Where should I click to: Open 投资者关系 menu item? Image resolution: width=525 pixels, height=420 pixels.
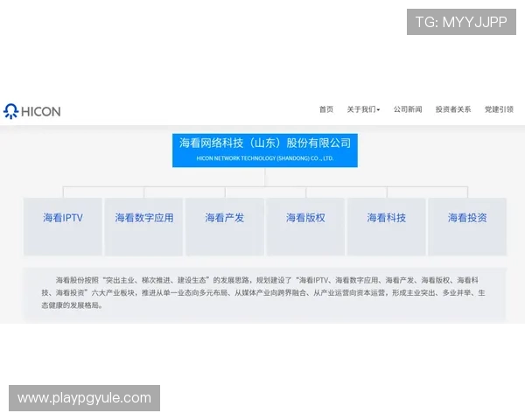pyautogui.click(x=453, y=109)
